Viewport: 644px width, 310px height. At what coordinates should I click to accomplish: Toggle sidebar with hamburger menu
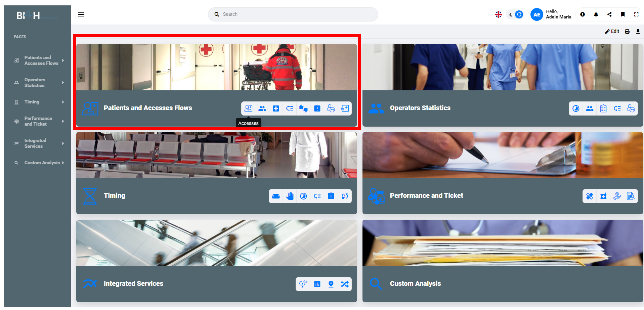pyautogui.click(x=81, y=14)
